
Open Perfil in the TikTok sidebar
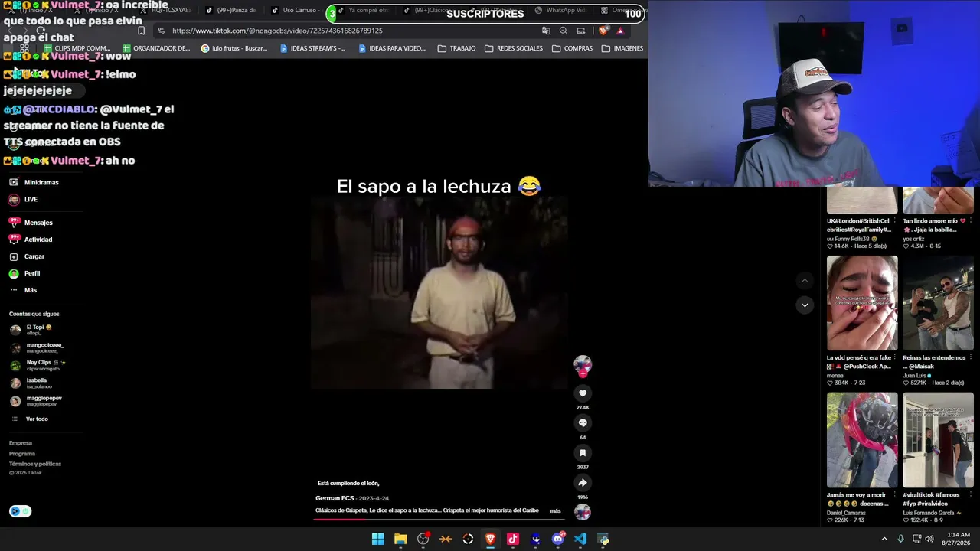(x=24, y=273)
